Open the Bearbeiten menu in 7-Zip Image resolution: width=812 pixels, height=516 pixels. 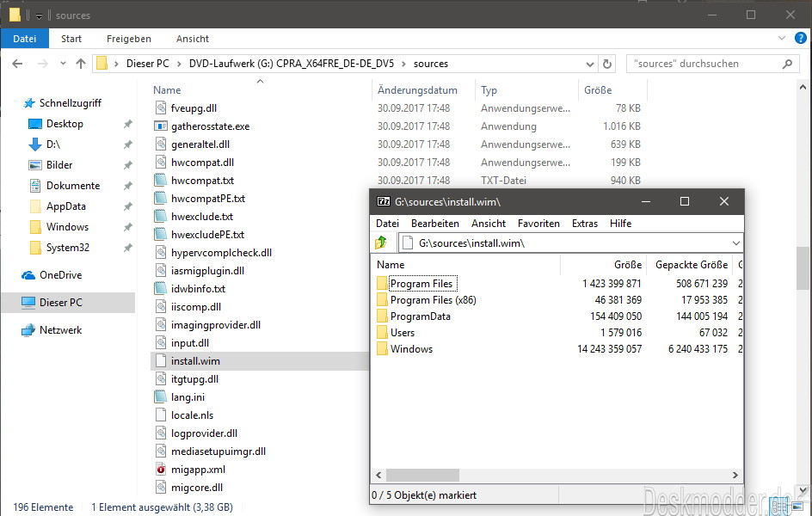point(435,223)
